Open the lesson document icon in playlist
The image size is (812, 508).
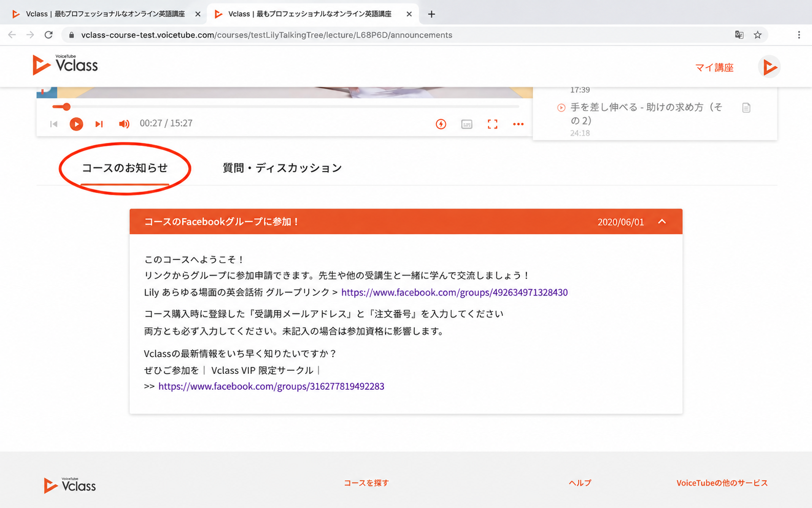click(746, 108)
